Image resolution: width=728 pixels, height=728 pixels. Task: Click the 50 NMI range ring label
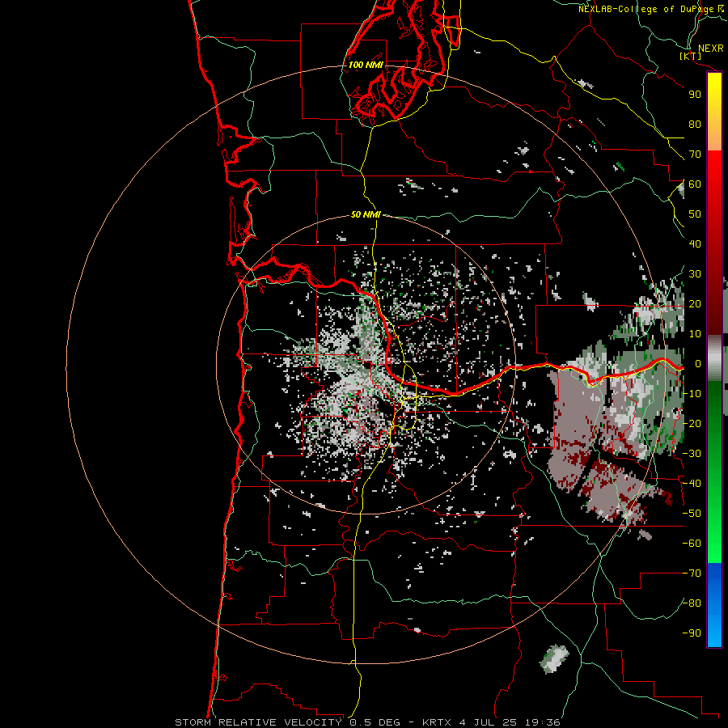coord(366,214)
